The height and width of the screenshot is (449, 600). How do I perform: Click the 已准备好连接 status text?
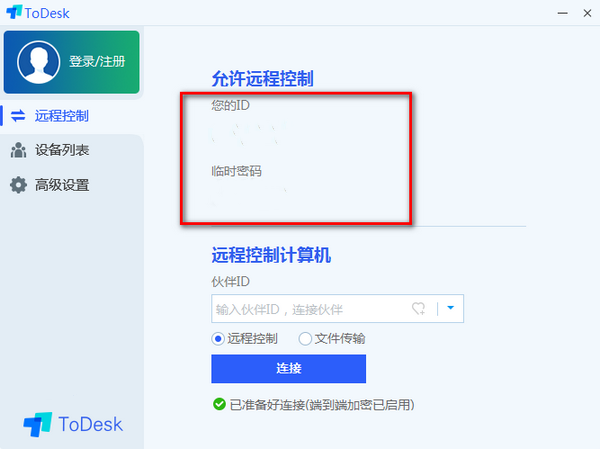point(322,405)
